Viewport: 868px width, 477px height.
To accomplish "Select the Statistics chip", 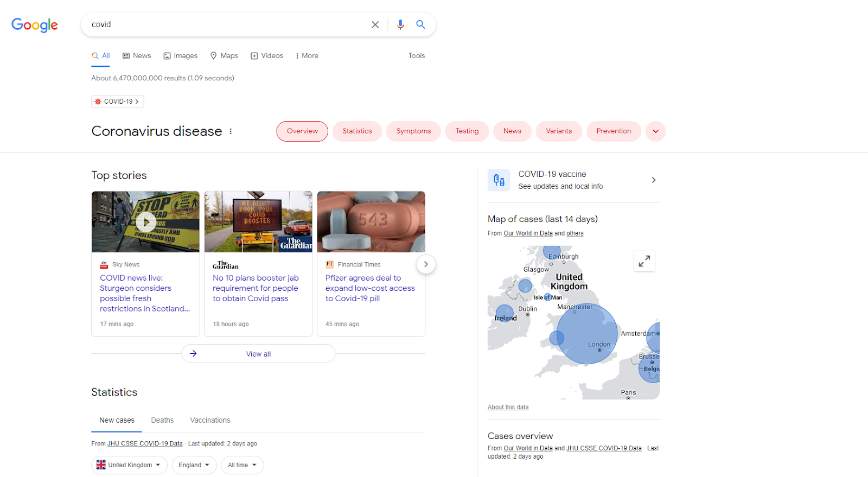I will pos(357,131).
